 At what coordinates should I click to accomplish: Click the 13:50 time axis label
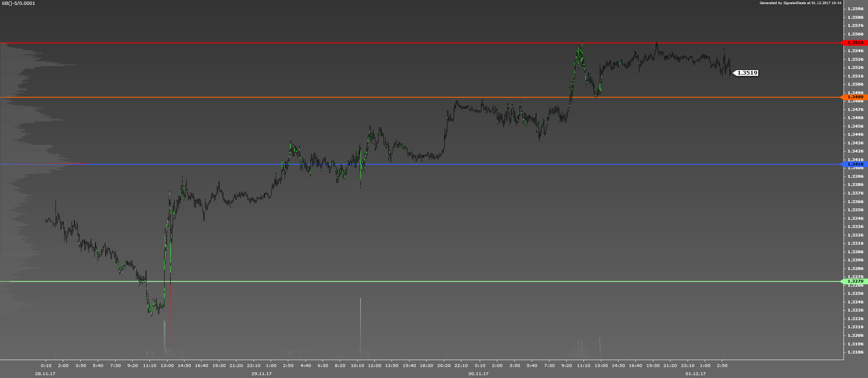click(x=392, y=365)
